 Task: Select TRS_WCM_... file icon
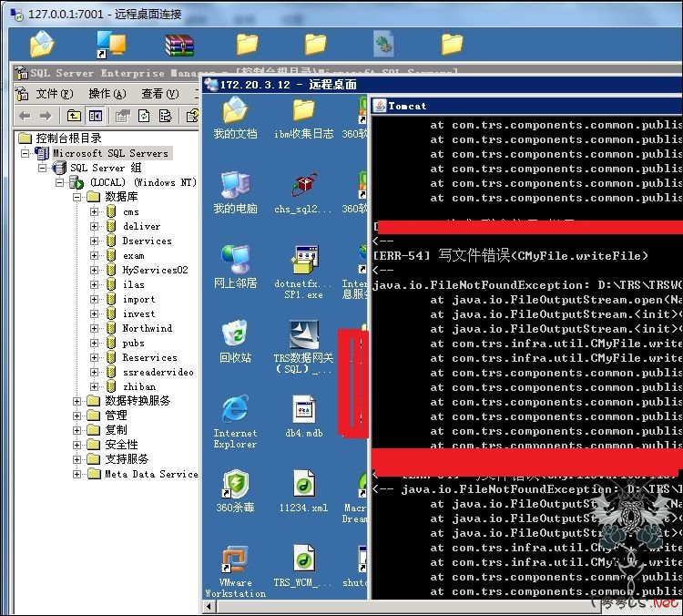303,566
